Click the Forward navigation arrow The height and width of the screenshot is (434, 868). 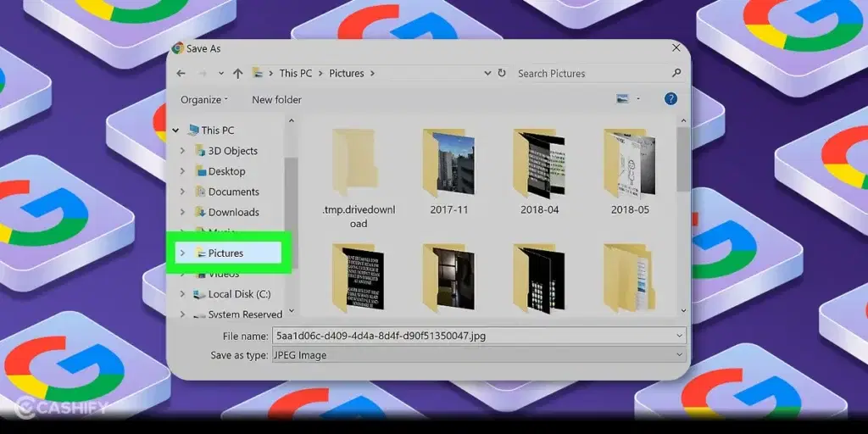click(x=203, y=73)
